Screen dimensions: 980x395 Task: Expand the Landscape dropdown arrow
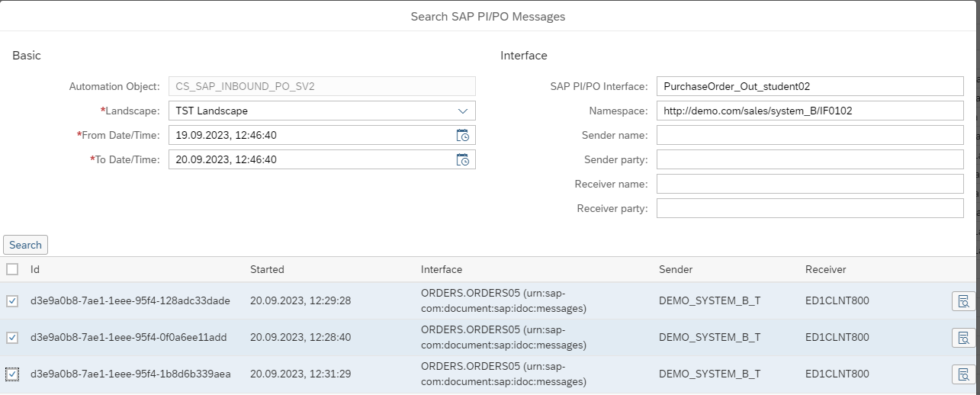coord(462,111)
